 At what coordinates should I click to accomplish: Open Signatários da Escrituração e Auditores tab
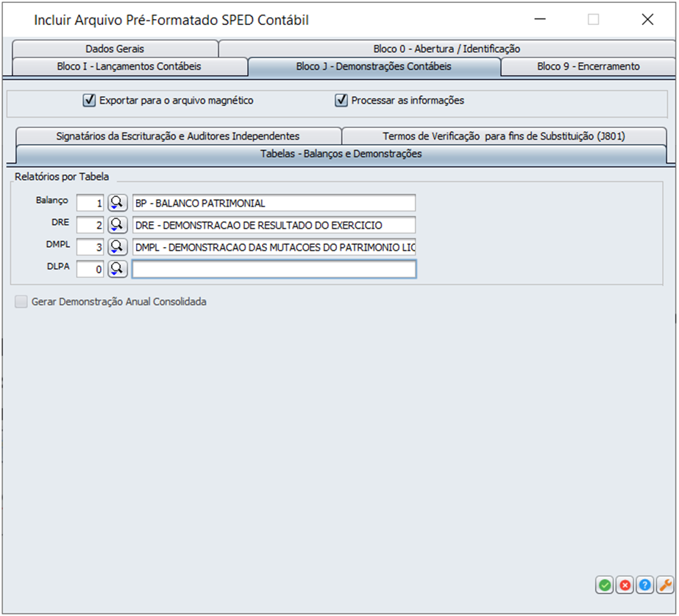click(x=177, y=136)
